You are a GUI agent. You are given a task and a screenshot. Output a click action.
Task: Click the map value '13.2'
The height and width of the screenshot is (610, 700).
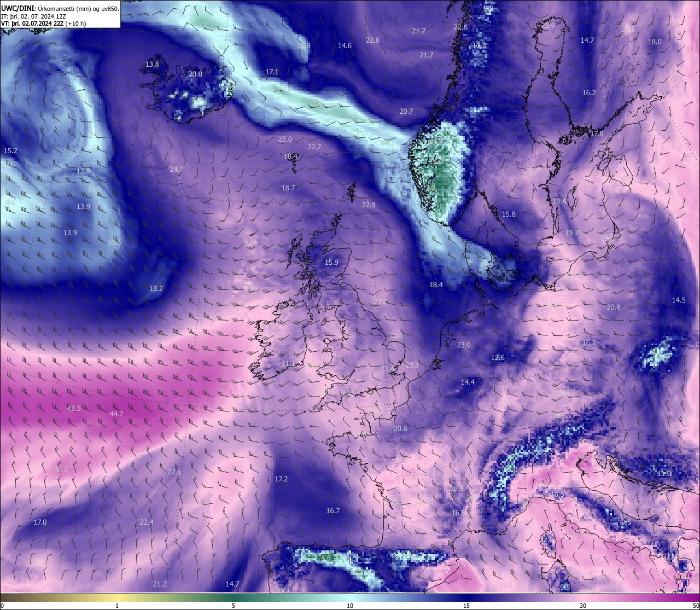(x=156, y=288)
